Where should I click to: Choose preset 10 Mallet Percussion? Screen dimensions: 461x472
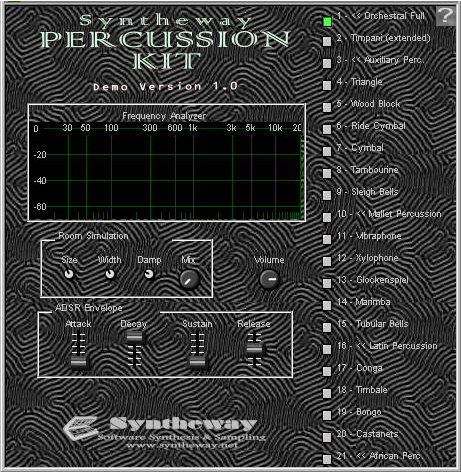click(327, 217)
